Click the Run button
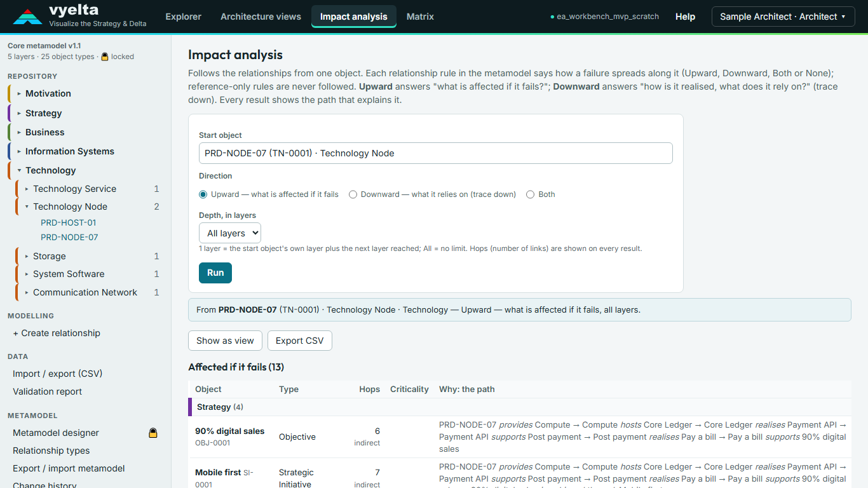Image resolution: width=868 pixels, height=488 pixels. point(215,273)
